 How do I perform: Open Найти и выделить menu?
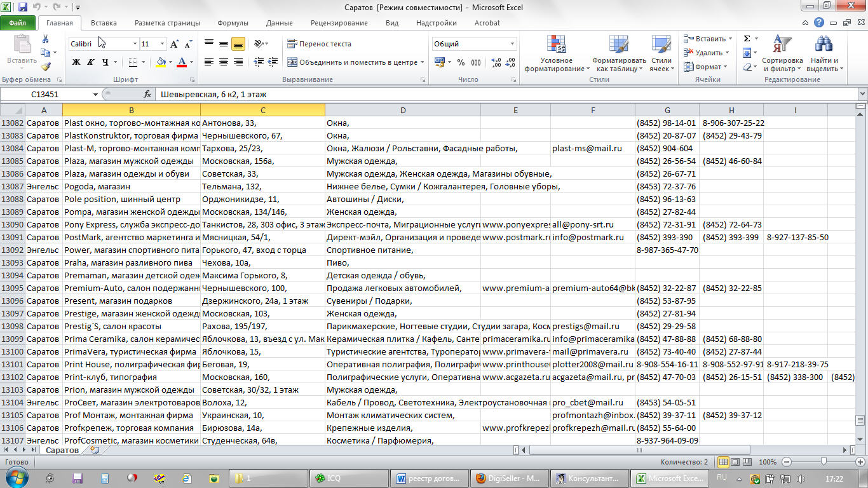(824, 53)
